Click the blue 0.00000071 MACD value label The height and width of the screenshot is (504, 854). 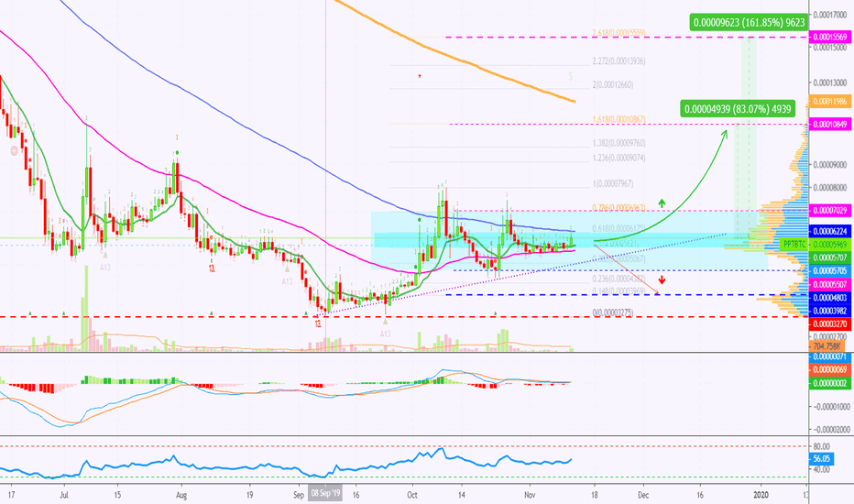[830, 356]
